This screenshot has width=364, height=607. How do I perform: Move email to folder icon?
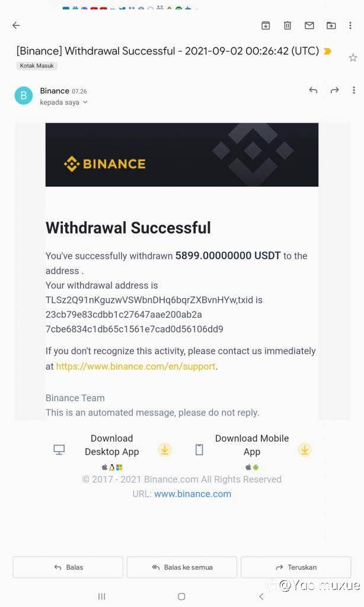click(331, 25)
